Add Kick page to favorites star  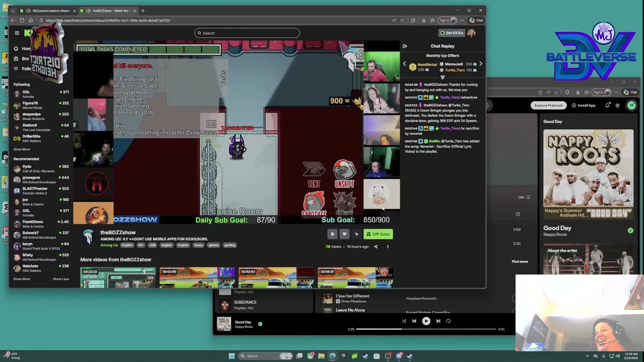coord(402,21)
